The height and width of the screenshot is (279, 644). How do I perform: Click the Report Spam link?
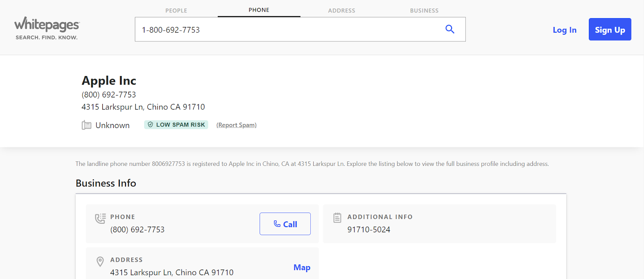coord(236,125)
